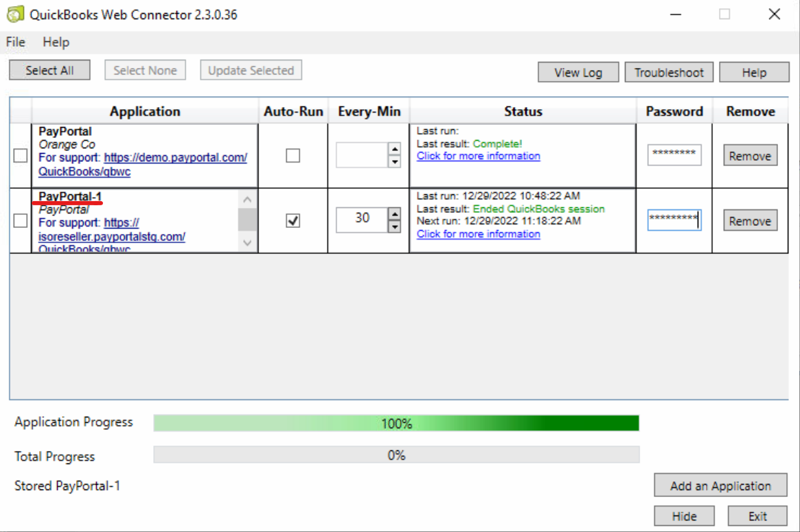Screen dimensions: 800x532
Task: Click the PayPortal-1 cell scrollbar thumb
Action: [247, 220]
